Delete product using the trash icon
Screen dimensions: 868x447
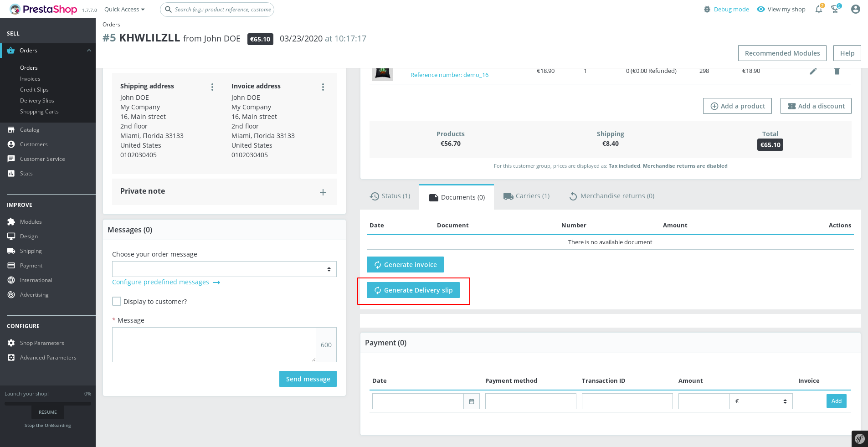837,71
